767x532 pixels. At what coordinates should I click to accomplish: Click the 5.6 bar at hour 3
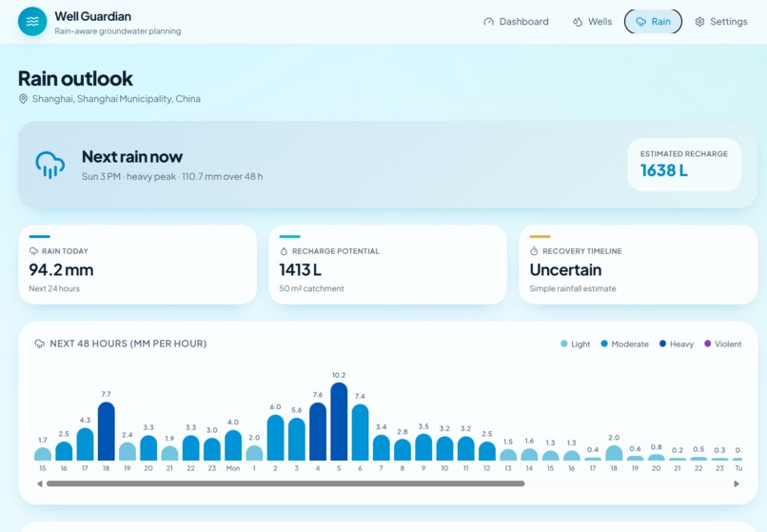coord(297,439)
